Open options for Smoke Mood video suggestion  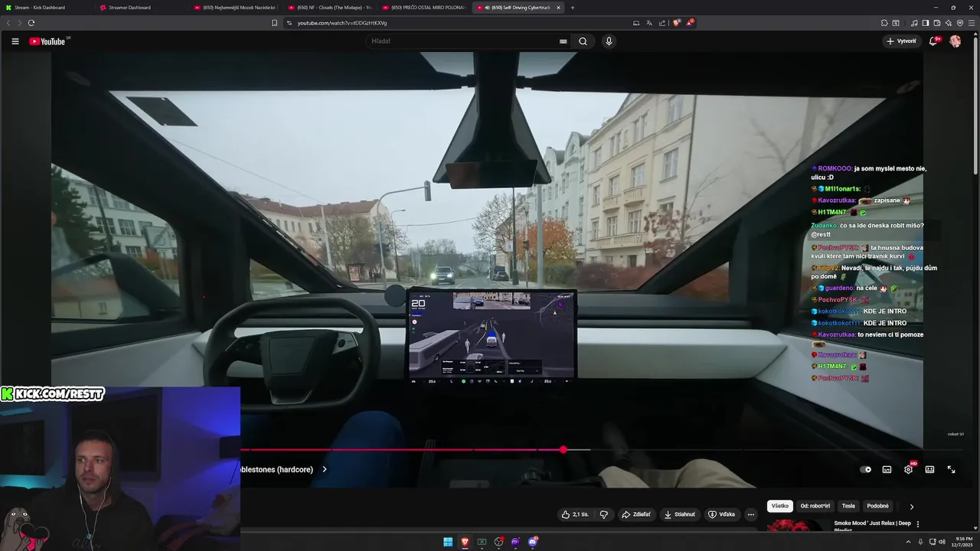tap(918, 524)
